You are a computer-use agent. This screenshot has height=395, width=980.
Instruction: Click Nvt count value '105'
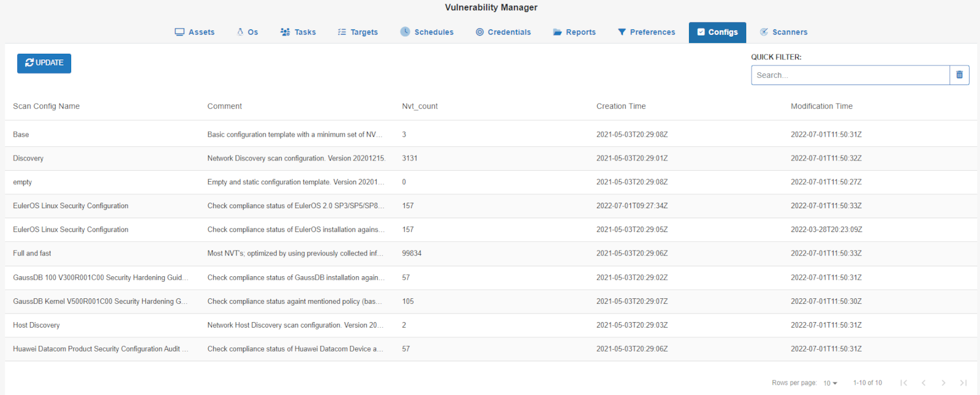coord(408,301)
